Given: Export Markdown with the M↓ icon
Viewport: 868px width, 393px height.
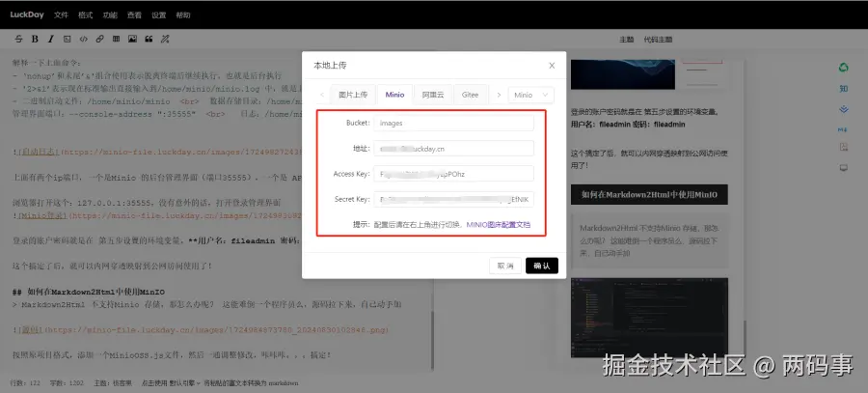Looking at the screenshot, I should (x=844, y=129).
